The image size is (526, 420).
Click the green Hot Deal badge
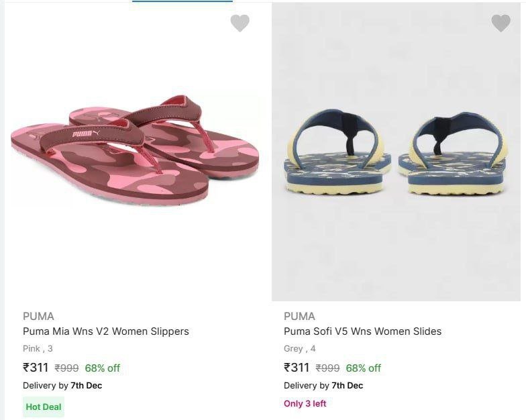[x=44, y=407]
